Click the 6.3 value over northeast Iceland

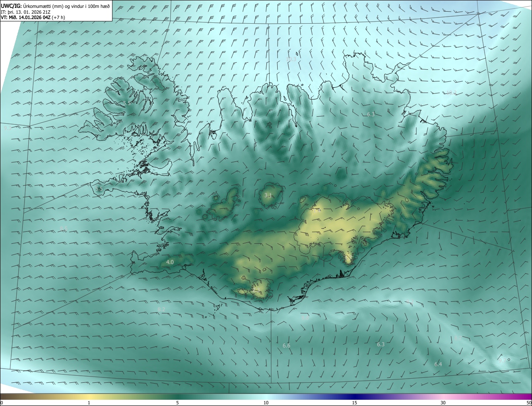pos(371,114)
